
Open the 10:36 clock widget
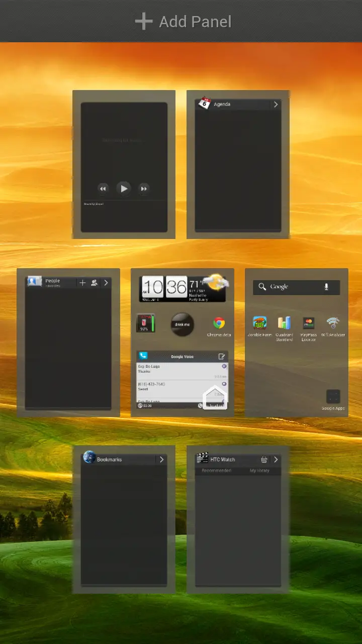click(164, 287)
